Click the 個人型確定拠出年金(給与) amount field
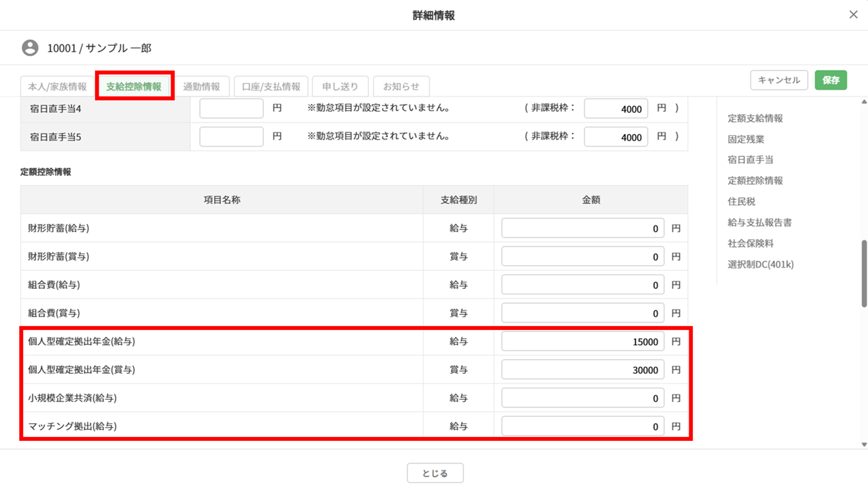This screenshot has width=868, height=493. tap(582, 342)
